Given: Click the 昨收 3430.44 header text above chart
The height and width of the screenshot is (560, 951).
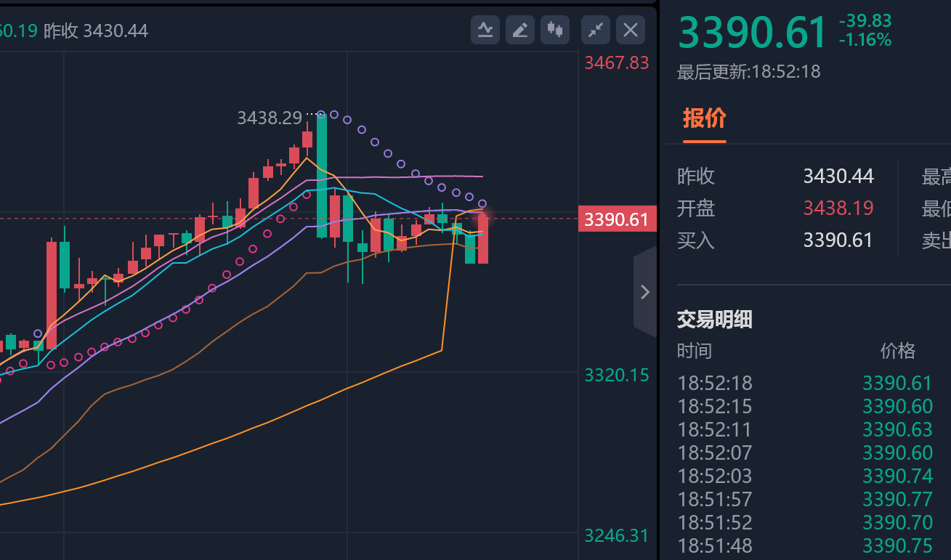Looking at the screenshot, I should (x=96, y=31).
